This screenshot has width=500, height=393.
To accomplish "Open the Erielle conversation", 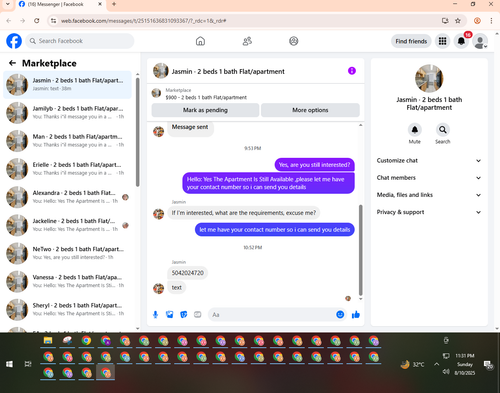I will tap(67, 169).
